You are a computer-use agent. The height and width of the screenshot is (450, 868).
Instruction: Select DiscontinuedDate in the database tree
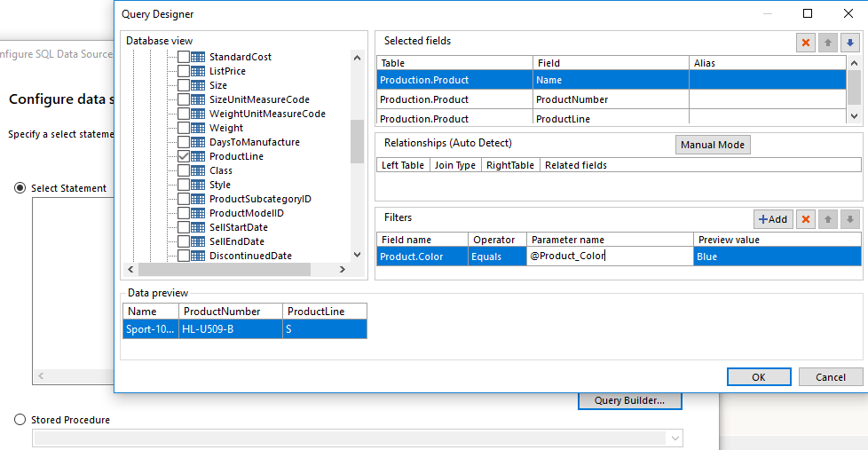coord(251,256)
